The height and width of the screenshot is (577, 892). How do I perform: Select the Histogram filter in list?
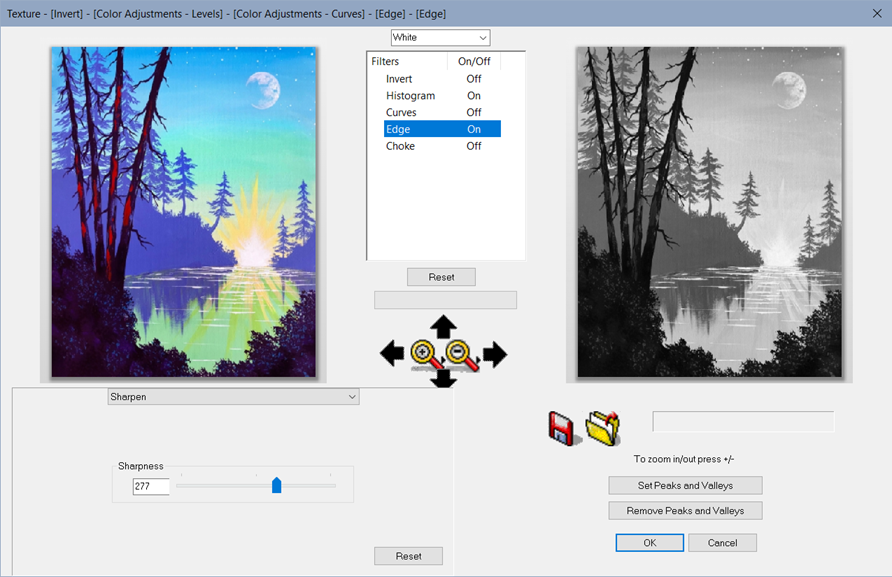point(410,96)
